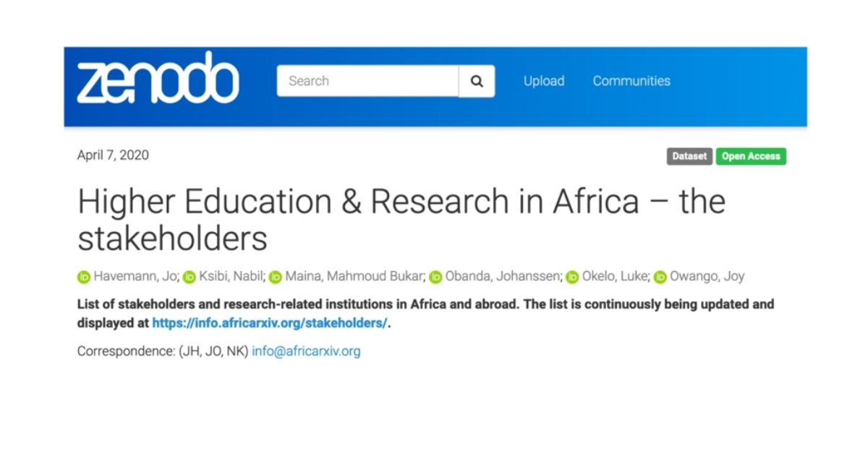Click the Zenodo logo

tap(158, 79)
